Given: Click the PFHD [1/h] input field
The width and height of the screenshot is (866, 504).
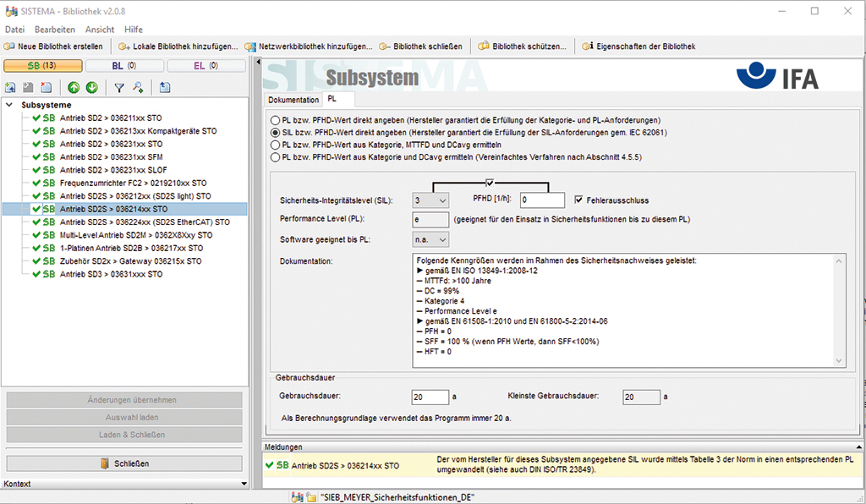Looking at the screenshot, I should pos(542,200).
